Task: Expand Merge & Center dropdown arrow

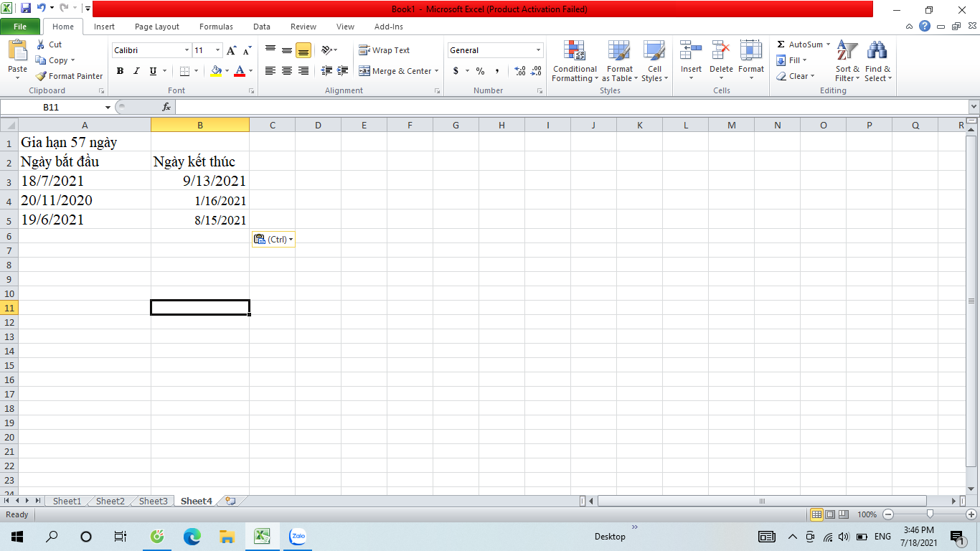Action: tap(436, 71)
